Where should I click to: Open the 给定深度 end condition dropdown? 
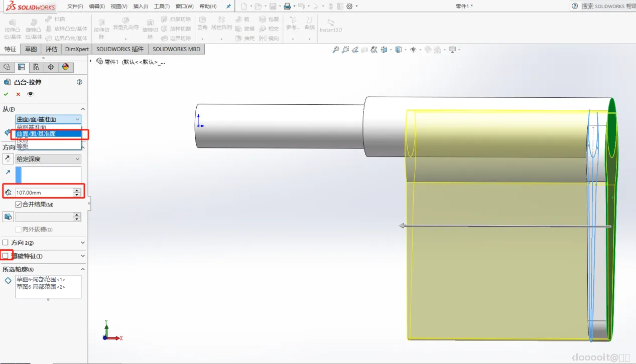click(48, 159)
